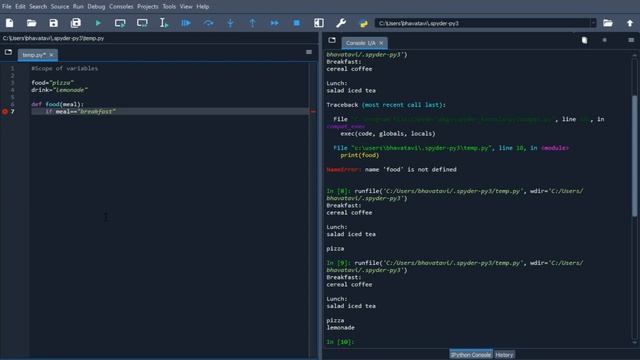Open Preferences with the wrench icon
Viewport: 640px width, 360px height.
click(341, 23)
